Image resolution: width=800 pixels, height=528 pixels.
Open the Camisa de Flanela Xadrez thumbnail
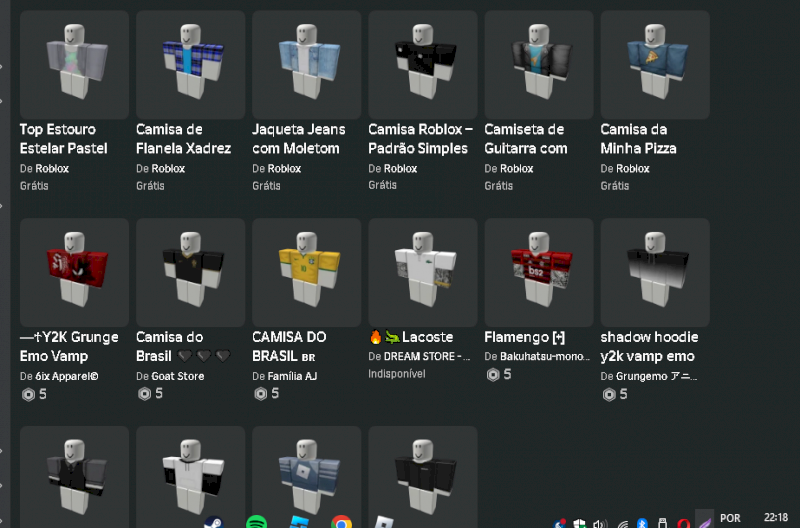[191, 65]
